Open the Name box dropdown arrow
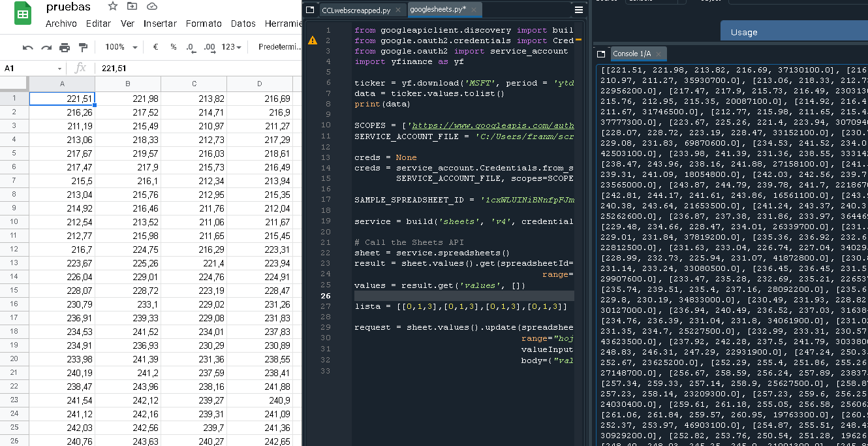868x446 pixels. tap(59, 69)
